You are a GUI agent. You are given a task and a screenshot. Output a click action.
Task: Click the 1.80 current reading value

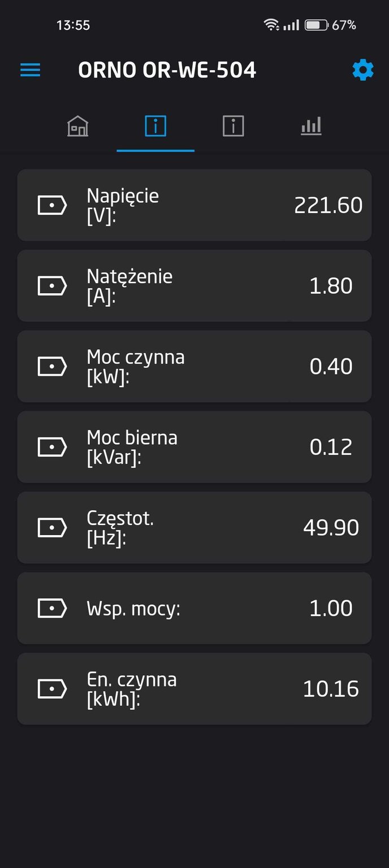[x=331, y=286]
